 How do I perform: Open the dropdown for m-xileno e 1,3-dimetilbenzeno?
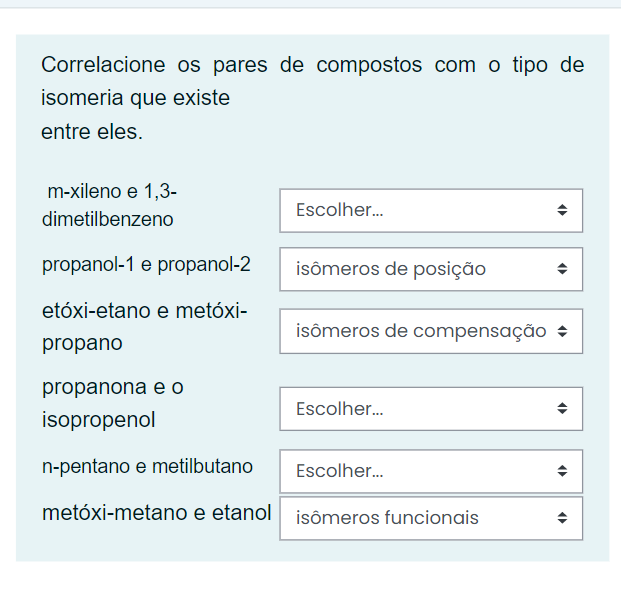click(x=431, y=210)
